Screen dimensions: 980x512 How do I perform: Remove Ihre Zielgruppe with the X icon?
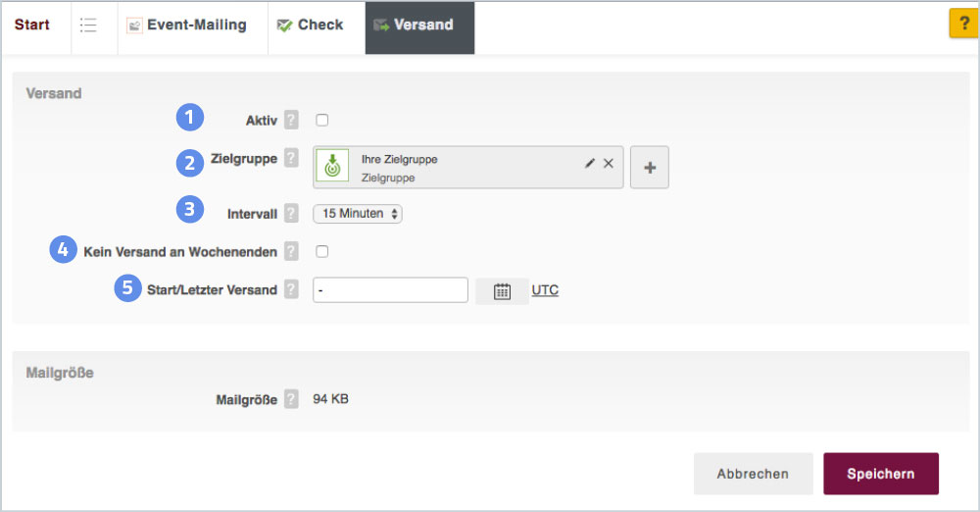click(x=609, y=164)
